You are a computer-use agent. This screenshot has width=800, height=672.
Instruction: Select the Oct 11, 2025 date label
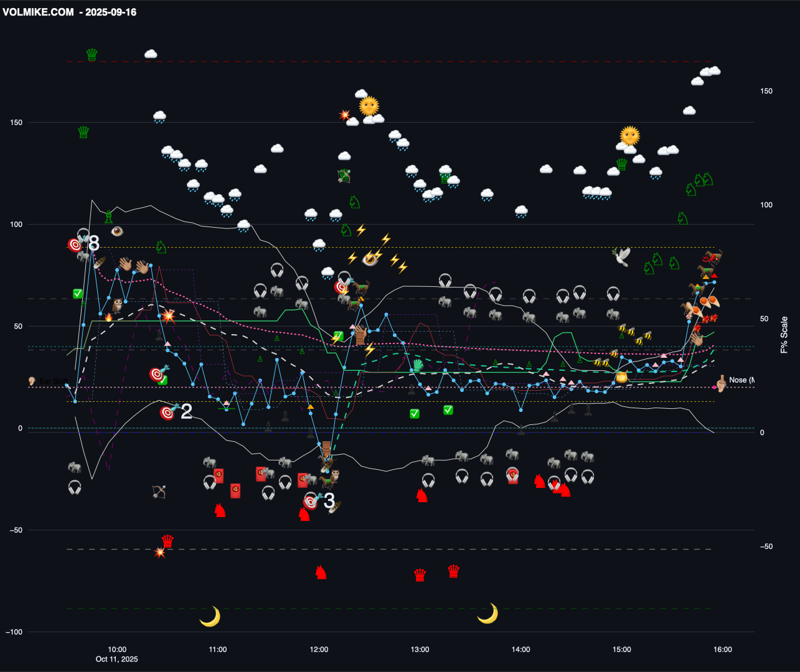(x=117, y=659)
